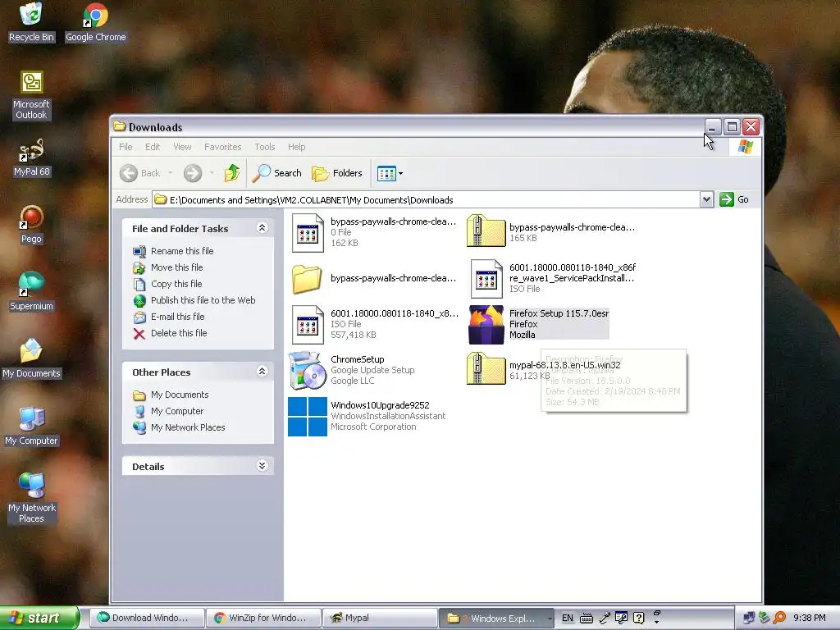Image resolution: width=840 pixels, height=630 pixels.
Task: Click the EN language indicator
Action: coord(568,618)
